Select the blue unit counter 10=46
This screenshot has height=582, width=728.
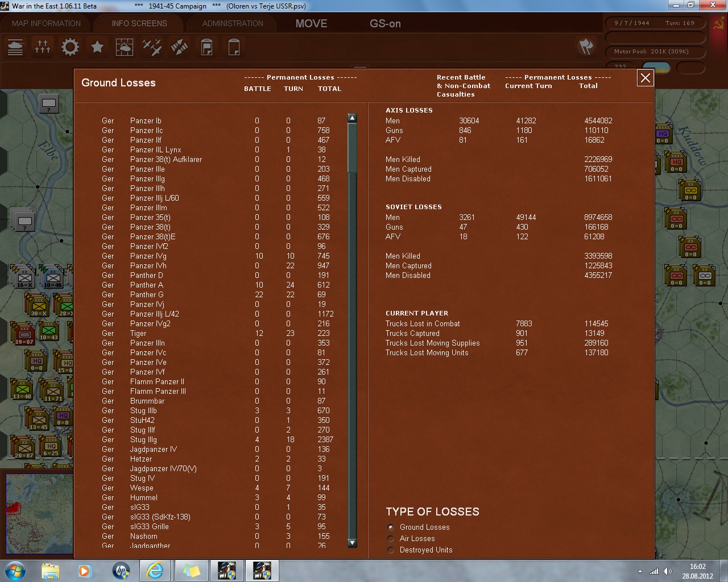tap(52, 277)
